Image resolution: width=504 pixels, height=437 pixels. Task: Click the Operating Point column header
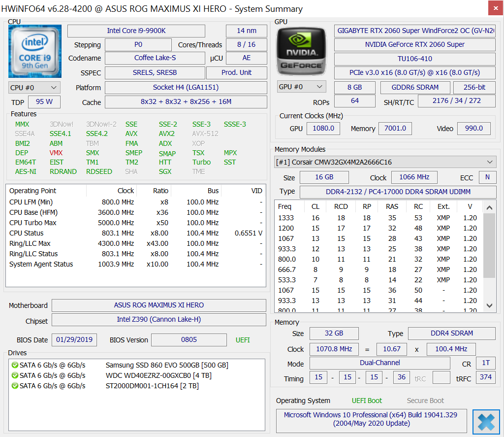[46, 191]
